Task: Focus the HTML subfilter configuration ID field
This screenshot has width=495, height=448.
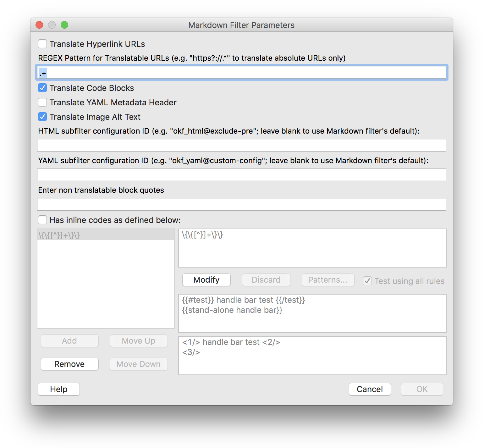Action: 241,145
